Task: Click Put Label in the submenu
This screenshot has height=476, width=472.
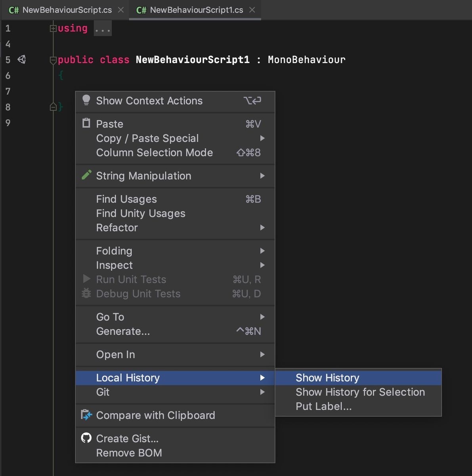Action: pyautogui.click(x=323, y=406)
